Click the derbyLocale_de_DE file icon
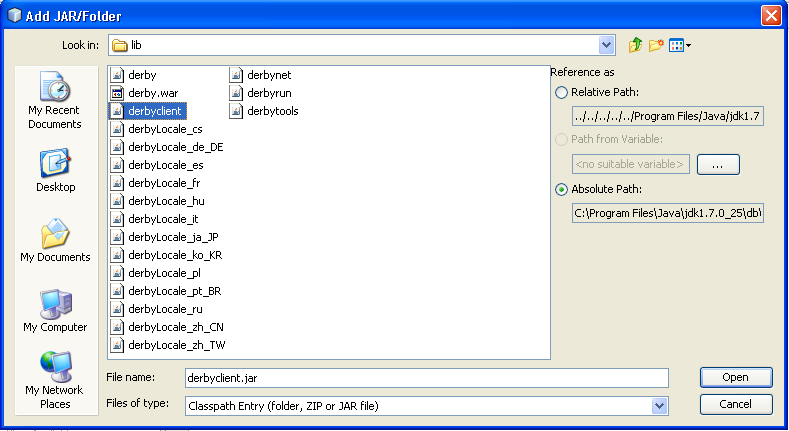 (x=117, y=147)
